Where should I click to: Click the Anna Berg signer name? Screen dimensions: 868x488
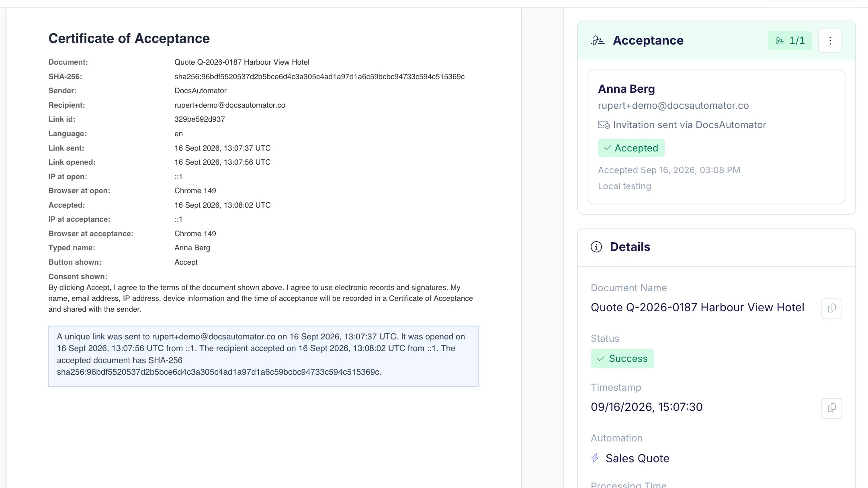[626, 89]
